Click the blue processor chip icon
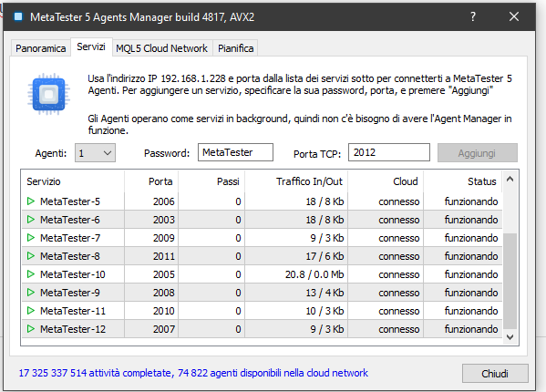546x392 pixels. coord(48,94)
